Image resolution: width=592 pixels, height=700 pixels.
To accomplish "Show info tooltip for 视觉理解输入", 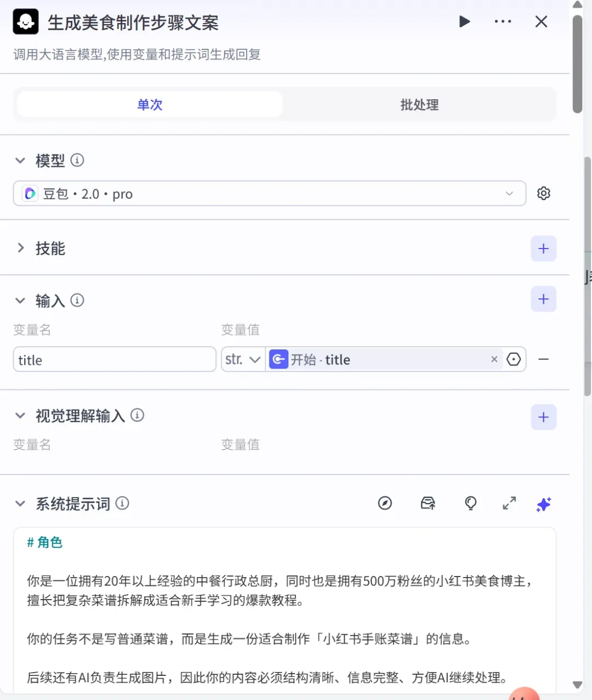I will click(x=137, y=415).
